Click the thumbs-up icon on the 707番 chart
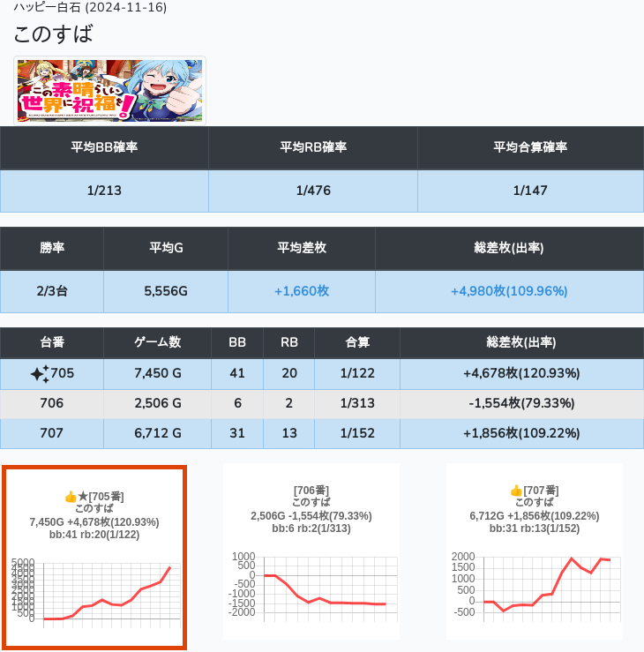 pos(517,491)
